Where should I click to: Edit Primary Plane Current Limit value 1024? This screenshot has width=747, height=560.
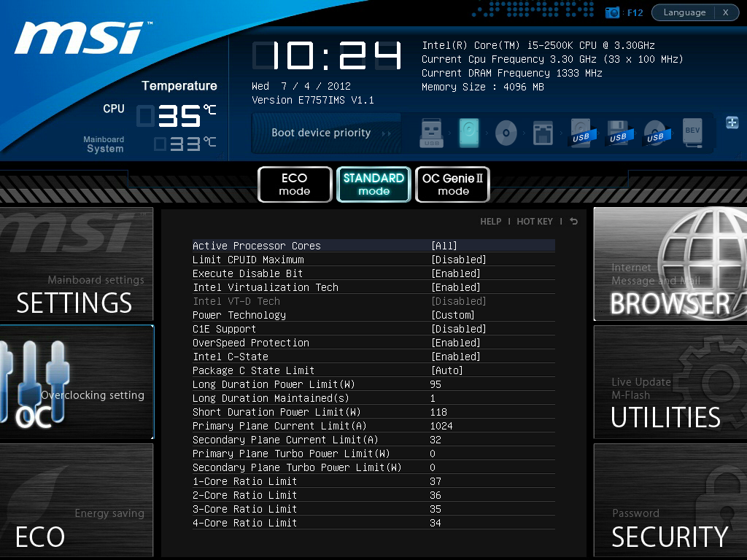tap(441, 425)
